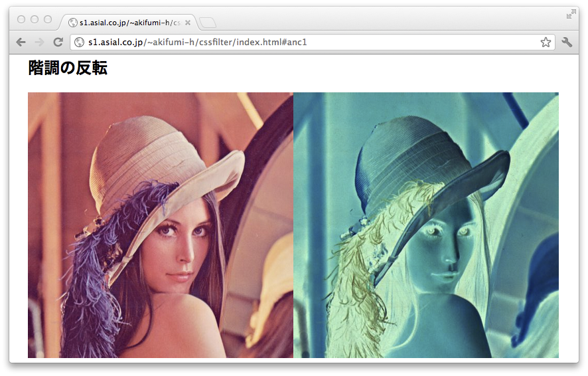This screenshot has height=376, width=588.
Task: Click the 階調の反転 heading
Action: 68,68
